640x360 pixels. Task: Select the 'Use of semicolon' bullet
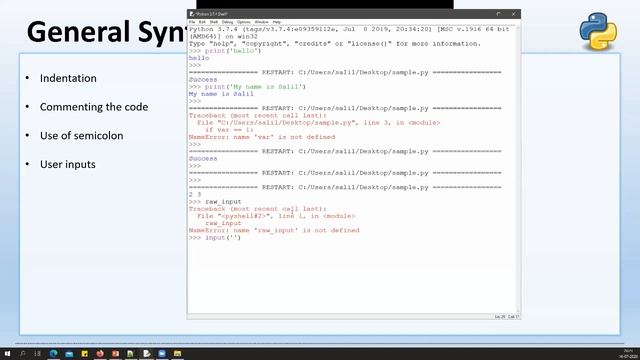[82, 136]
